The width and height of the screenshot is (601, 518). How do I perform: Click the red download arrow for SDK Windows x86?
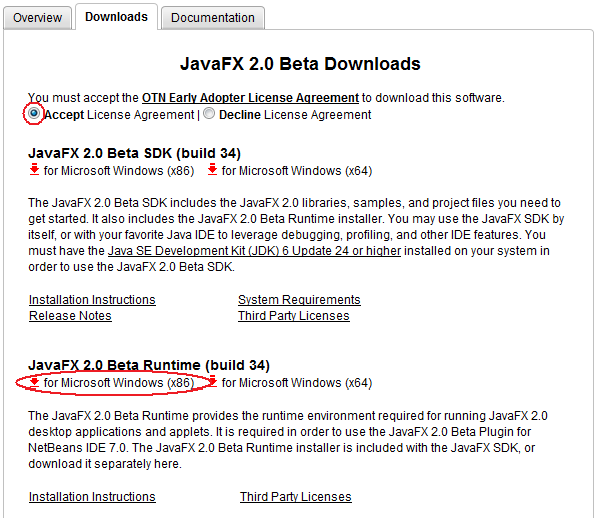[34, 169]
